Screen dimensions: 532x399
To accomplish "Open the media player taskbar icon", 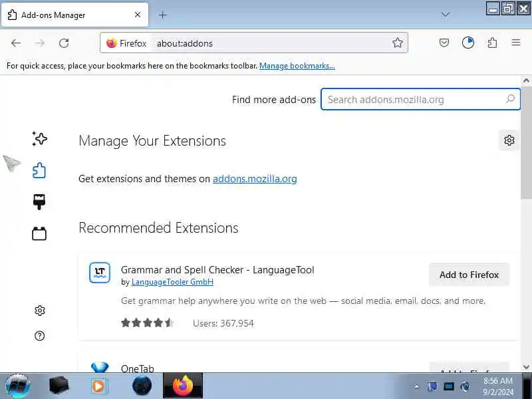I will coord(98,386).
